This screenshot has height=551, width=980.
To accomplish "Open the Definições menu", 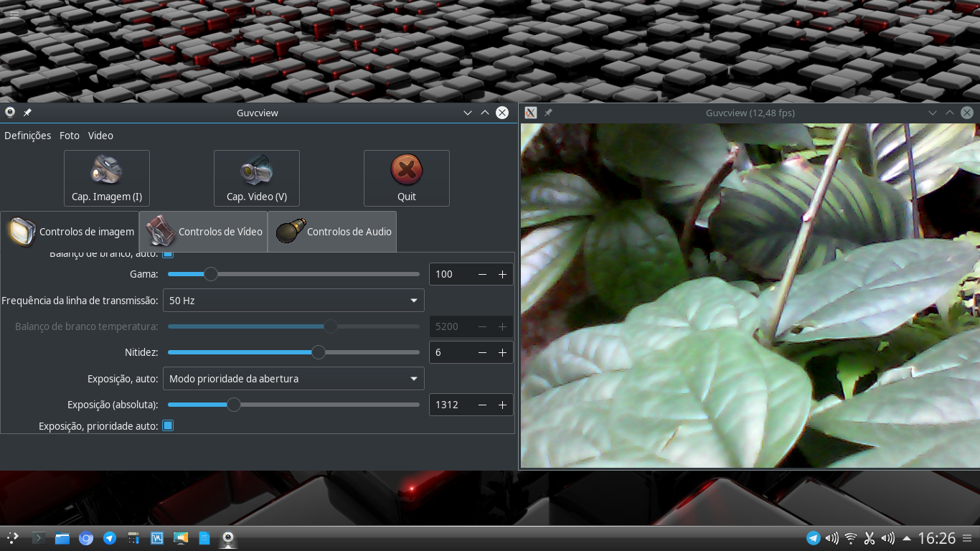I will (x=27, y=136).
